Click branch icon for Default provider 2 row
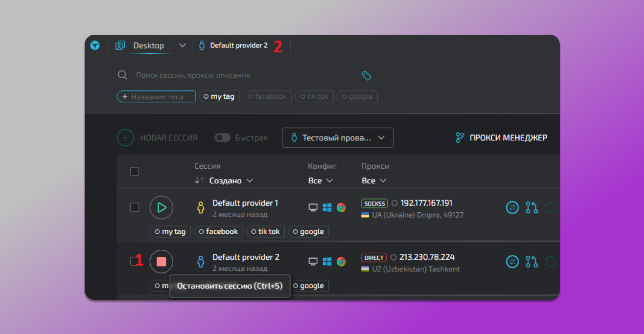Screen dimensions: 644x334 click(531, 262)
